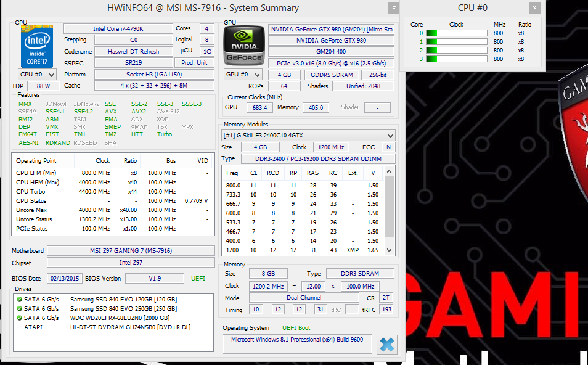Click the CPU Turbo operating point row
The image size is (588, 365).
[x=113, y=191]
